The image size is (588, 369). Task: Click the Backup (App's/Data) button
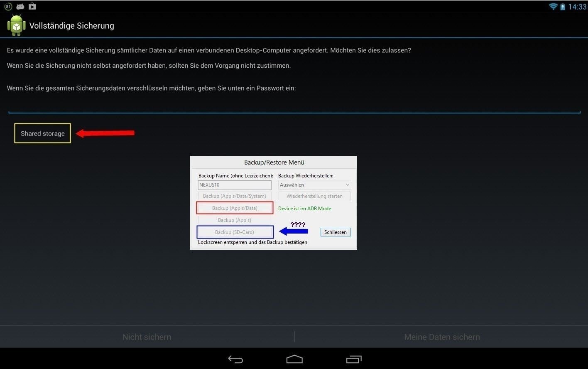point(235,208)
